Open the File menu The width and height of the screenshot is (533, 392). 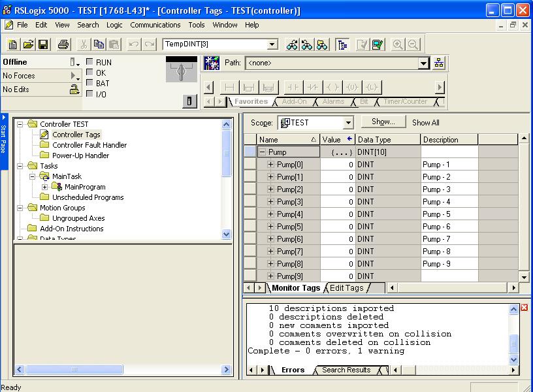(22, 25)
